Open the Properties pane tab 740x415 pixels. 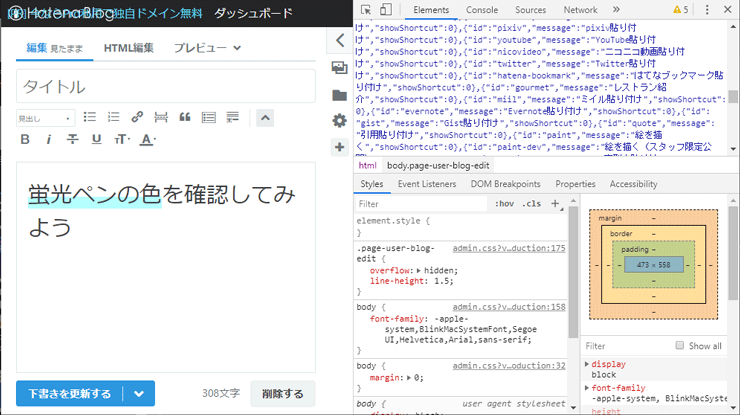tap(575, 184)
